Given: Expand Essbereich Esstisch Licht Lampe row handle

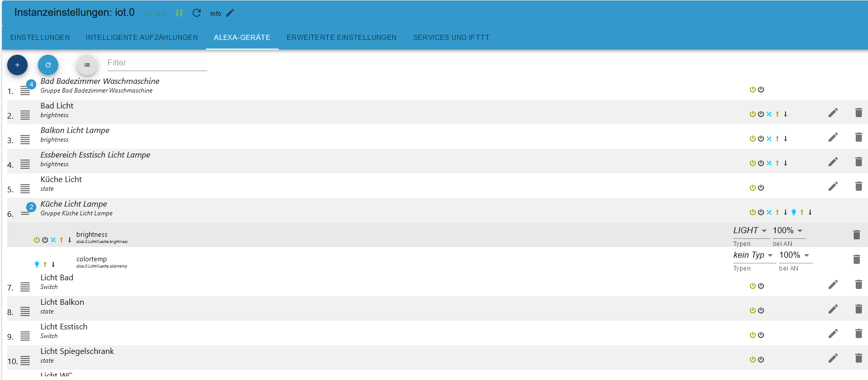Looking at the screenshot, I should (x=25, y=164).
